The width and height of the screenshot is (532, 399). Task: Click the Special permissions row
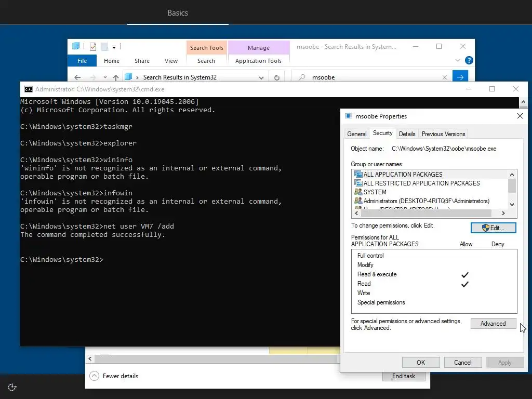(x=434, y=302)
